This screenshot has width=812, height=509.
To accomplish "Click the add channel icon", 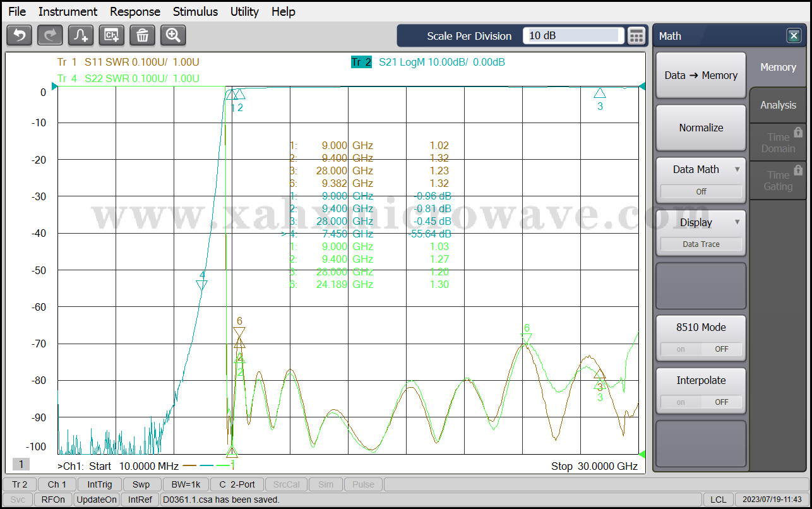I will coord(112,35).
